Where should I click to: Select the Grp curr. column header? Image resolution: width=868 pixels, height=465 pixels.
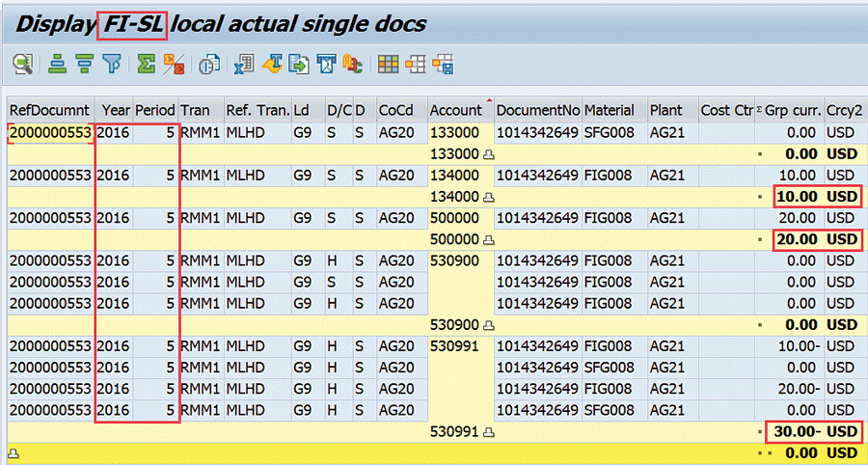(793, 110)
